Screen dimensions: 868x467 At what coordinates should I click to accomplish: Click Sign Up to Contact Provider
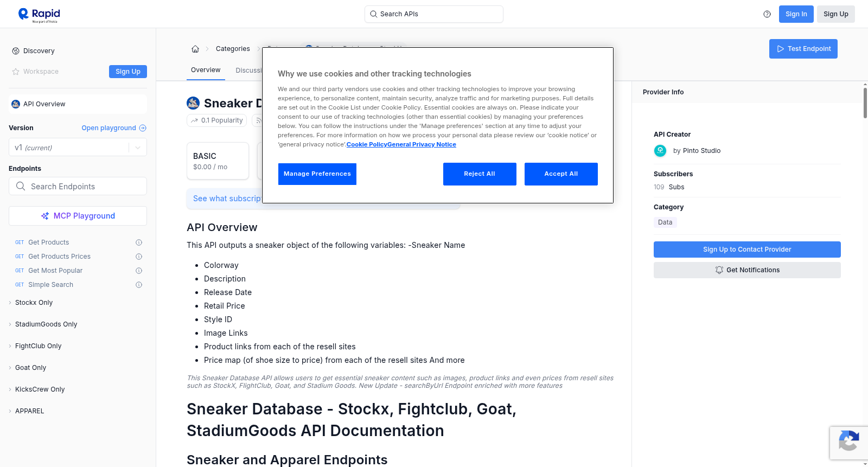tap(747, 250)
